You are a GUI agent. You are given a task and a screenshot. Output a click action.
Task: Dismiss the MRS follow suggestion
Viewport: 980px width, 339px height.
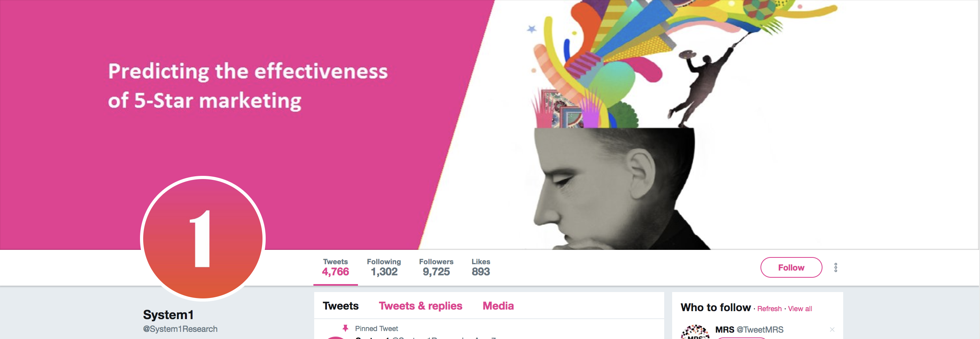coord(832,329)
